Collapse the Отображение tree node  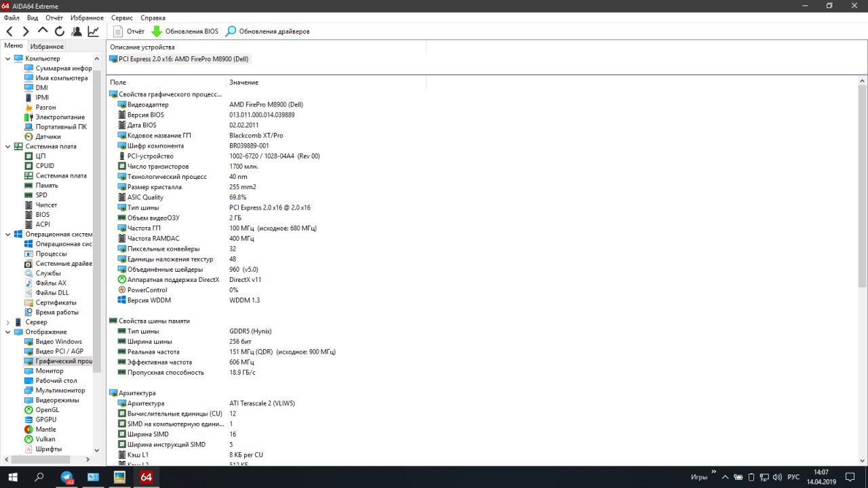8,332
